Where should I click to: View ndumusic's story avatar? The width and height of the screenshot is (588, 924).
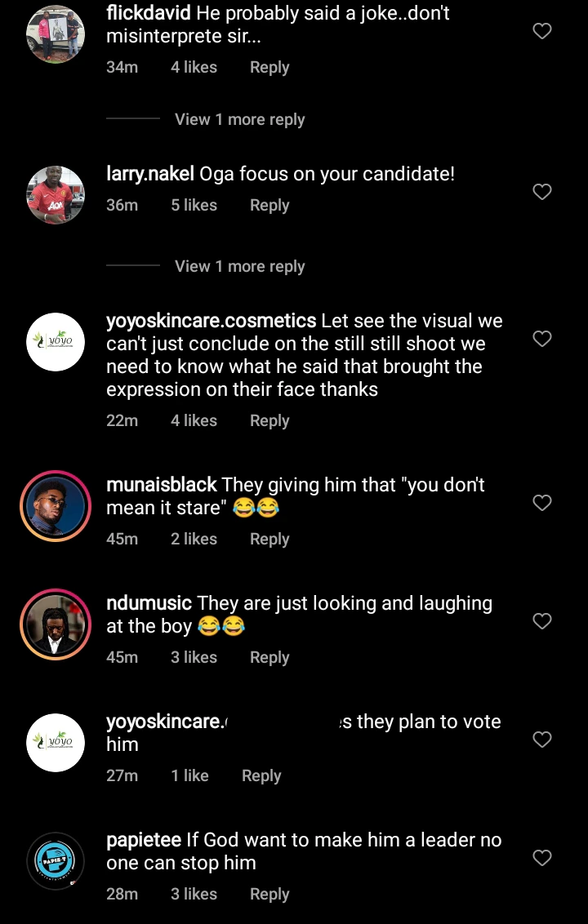point(56,624)
